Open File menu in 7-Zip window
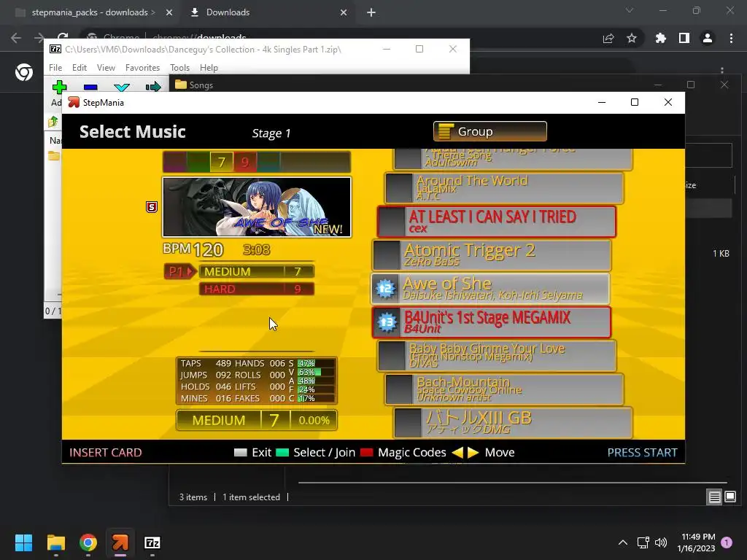Image resolution: width=747 pixels, height=560 pixels. 55,68
